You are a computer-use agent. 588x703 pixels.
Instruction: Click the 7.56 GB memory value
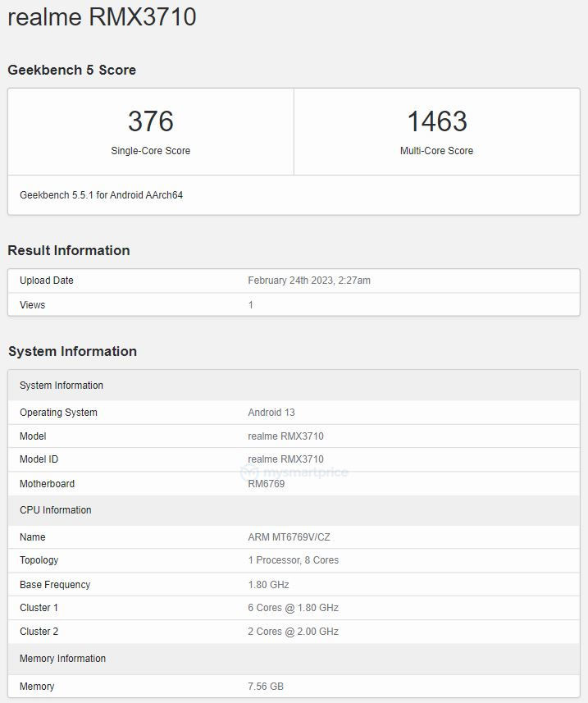(x=266, y=687)
